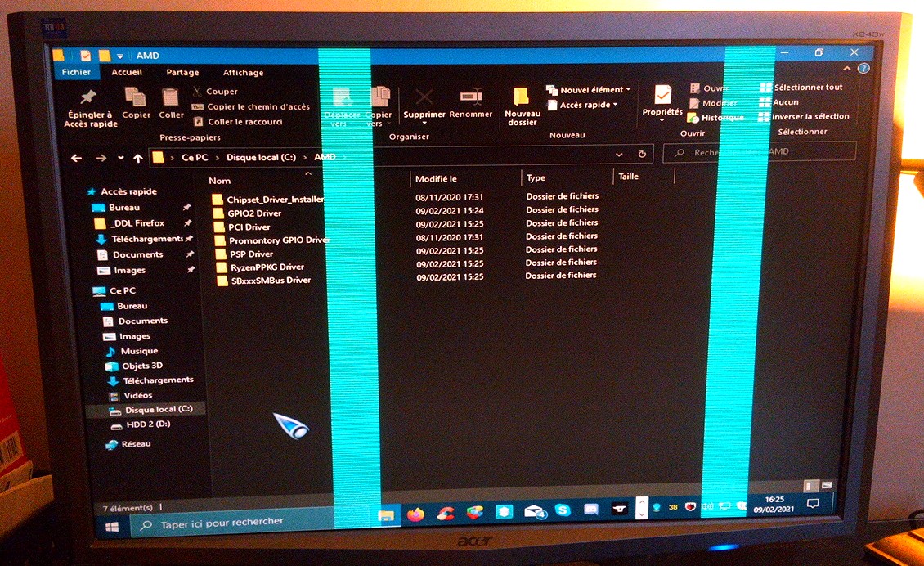Switch to details view toggle in status bar

coord(810,486)
